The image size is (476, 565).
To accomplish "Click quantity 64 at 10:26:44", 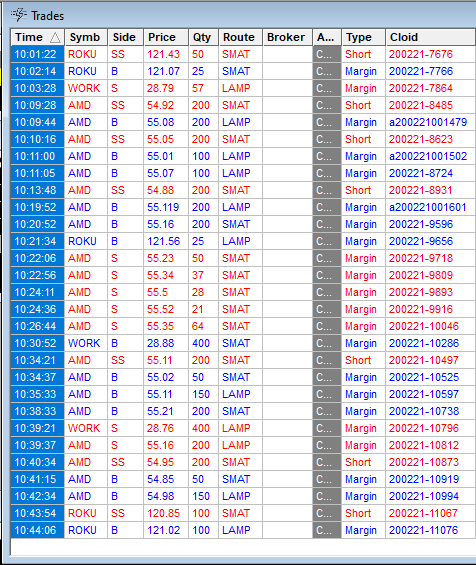I will (197, 326).
